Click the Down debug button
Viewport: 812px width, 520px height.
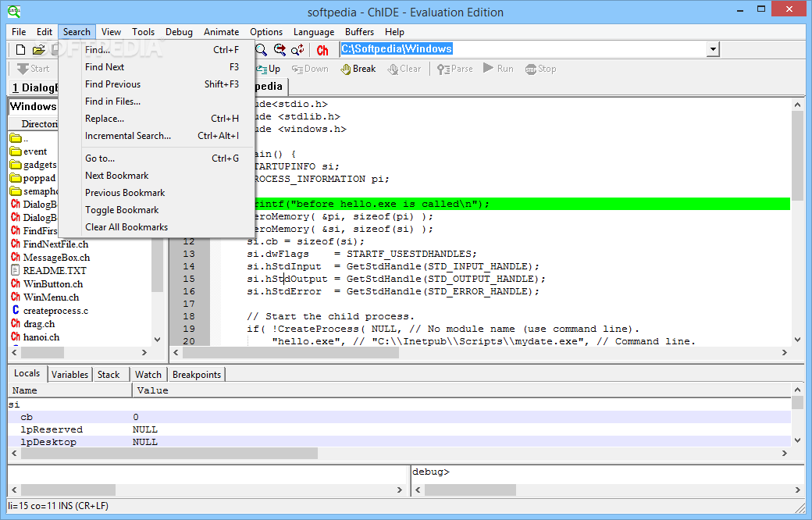pos(310,69)
